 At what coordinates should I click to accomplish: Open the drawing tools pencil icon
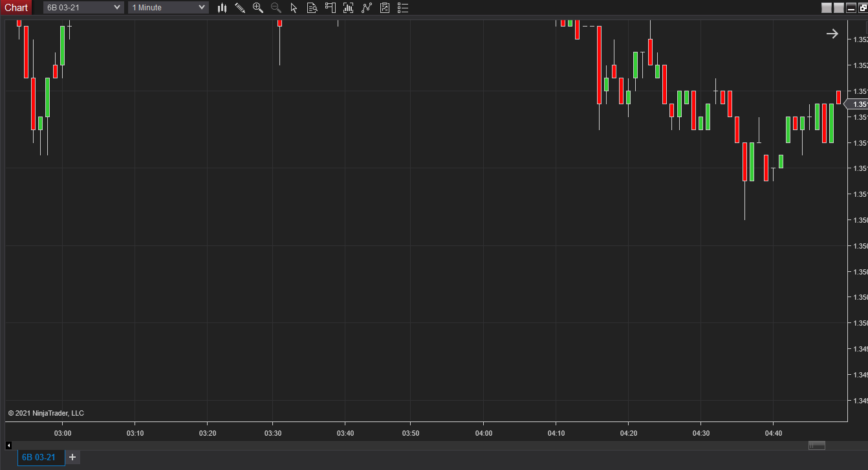tap(240, 8)
